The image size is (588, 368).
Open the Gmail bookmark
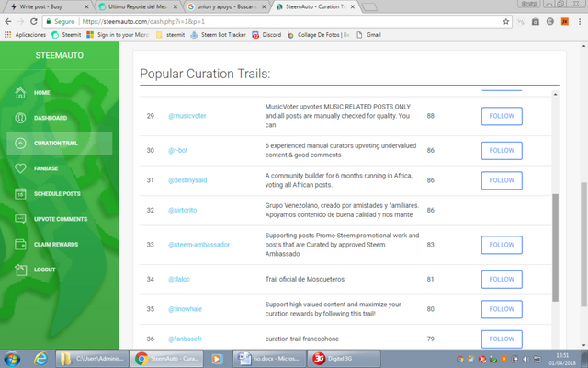coord(368,35)
